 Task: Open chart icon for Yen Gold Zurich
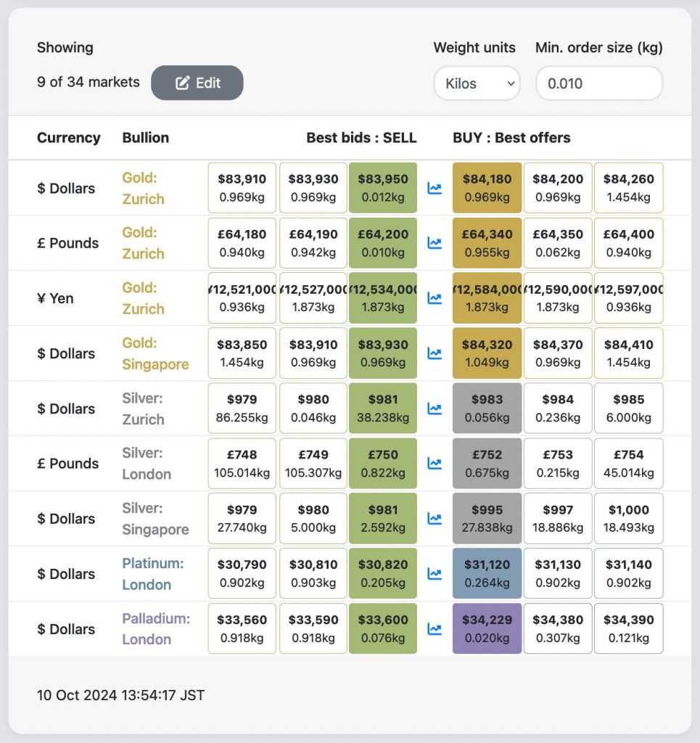[435, 298]
